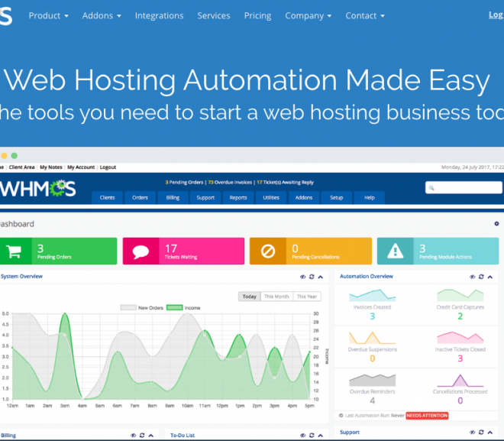504x441 pixels.
Task: Refresh the Support widget
Action: click(481, 433)
